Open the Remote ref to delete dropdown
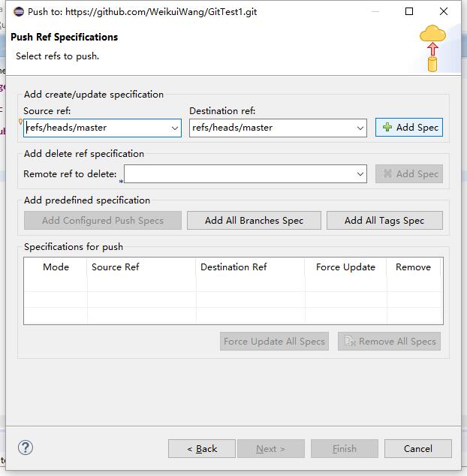The width and height of the screenshot is (467, 476). [360, 174]
